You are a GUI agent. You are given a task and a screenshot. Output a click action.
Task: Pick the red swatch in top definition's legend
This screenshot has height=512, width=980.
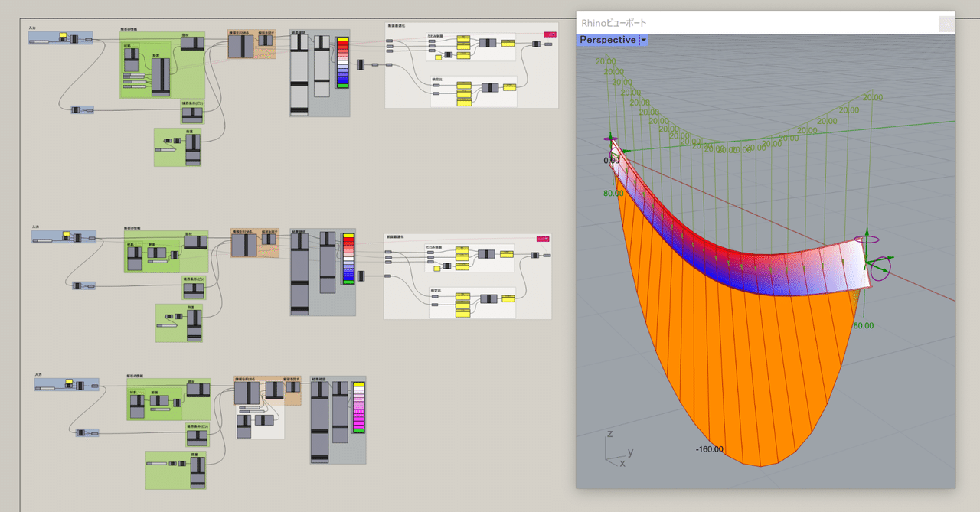(343, 43)
